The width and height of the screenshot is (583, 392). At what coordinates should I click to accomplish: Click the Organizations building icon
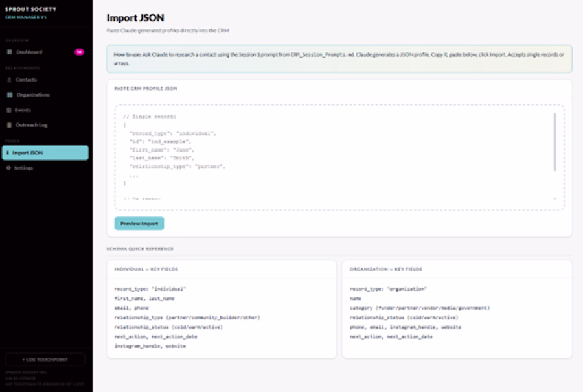(10, 95)
